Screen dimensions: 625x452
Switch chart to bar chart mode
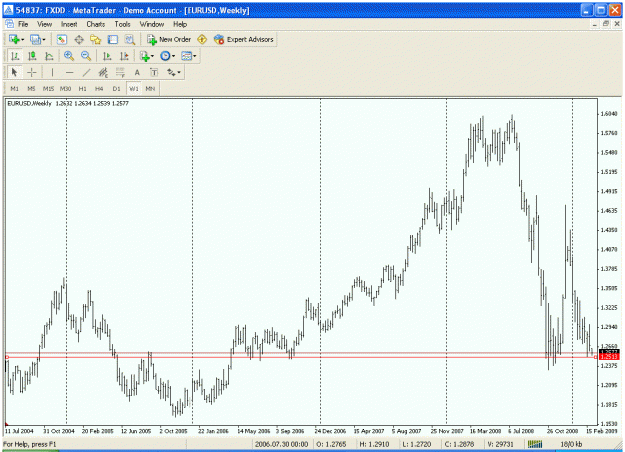tap(15, 56)
